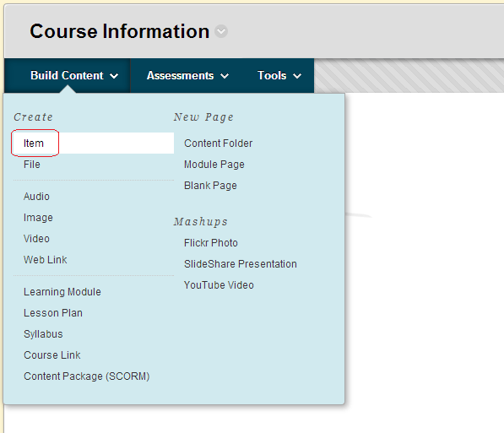This screenshot has height=433, width=504.
Task: Create a new Content Folder
Action: (219, 143)
